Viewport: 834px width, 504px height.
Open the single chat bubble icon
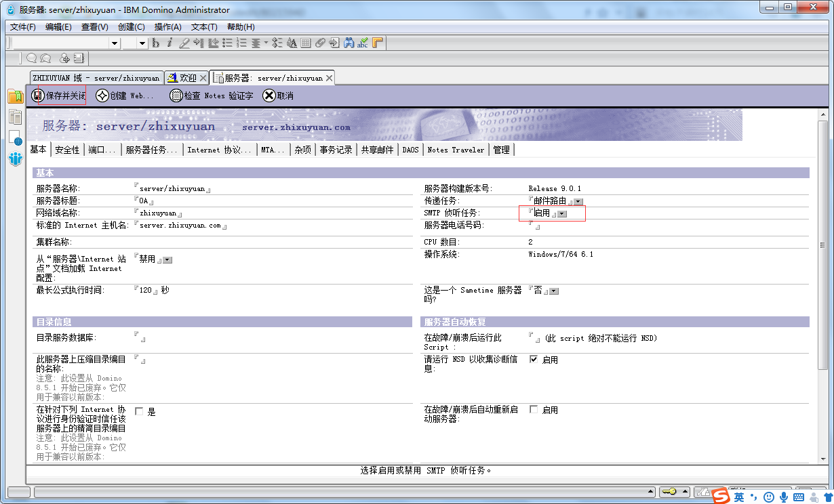(x=31, y=58)
